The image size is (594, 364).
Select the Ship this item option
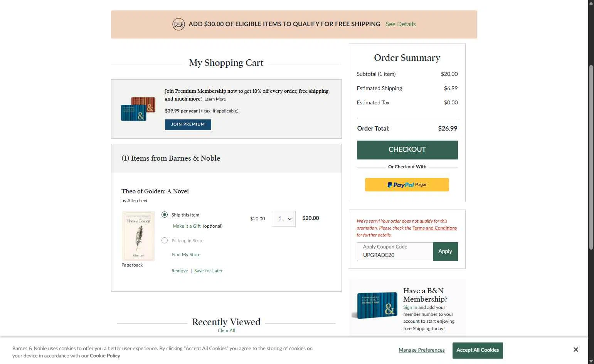(x=165, y=215)
